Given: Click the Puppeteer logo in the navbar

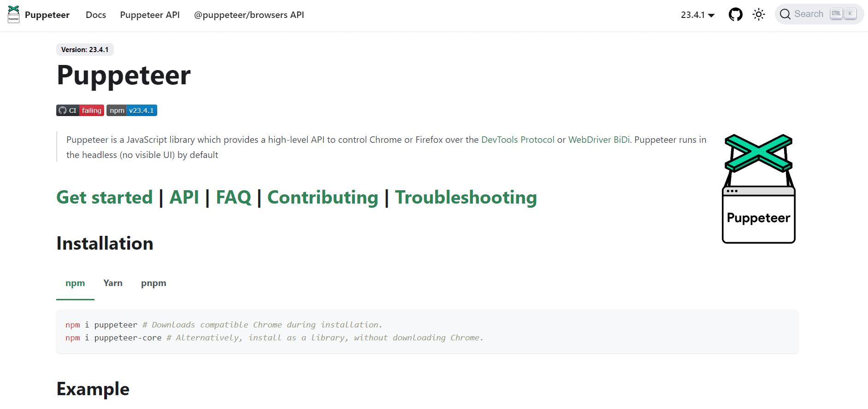Looking at the screenshot, I should coord(14,15).
